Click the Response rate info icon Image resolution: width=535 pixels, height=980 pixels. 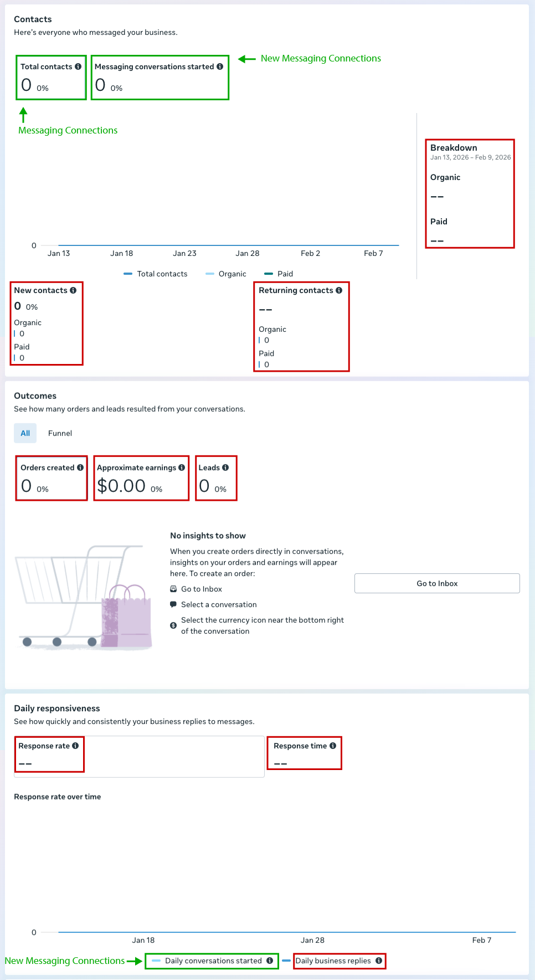75,746
